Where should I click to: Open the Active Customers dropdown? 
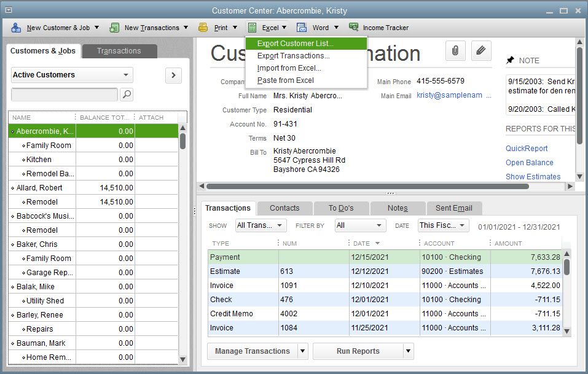72,75
